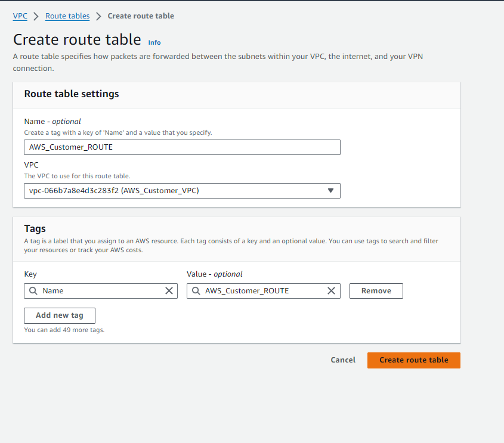Click the tag Value field with AWS_Customer_ROUTE

coord(263,291)
